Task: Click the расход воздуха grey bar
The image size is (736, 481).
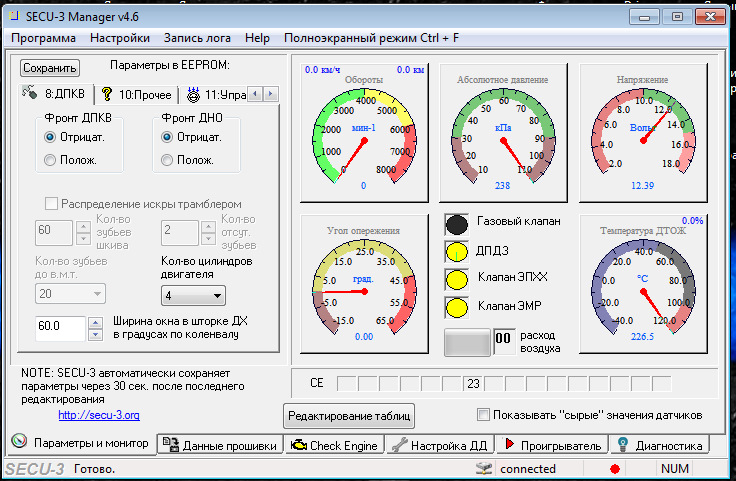Action: click(467, 342)
